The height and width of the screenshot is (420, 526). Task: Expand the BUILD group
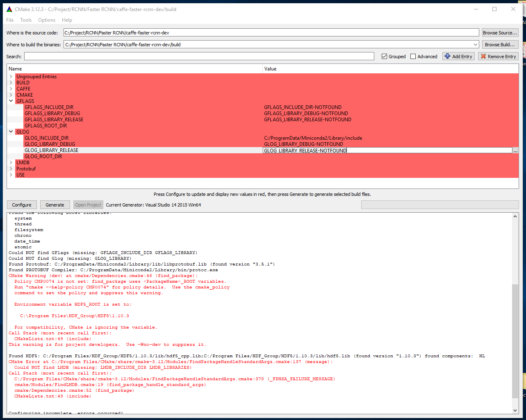11,83
